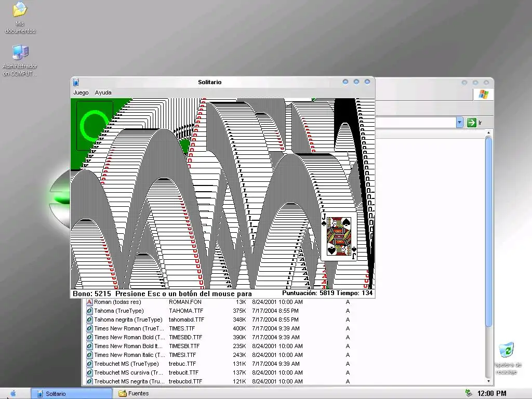Viewport: 532px width, 399px height.
Task: Open Mis documentos desktop icon
Action: 20,18
